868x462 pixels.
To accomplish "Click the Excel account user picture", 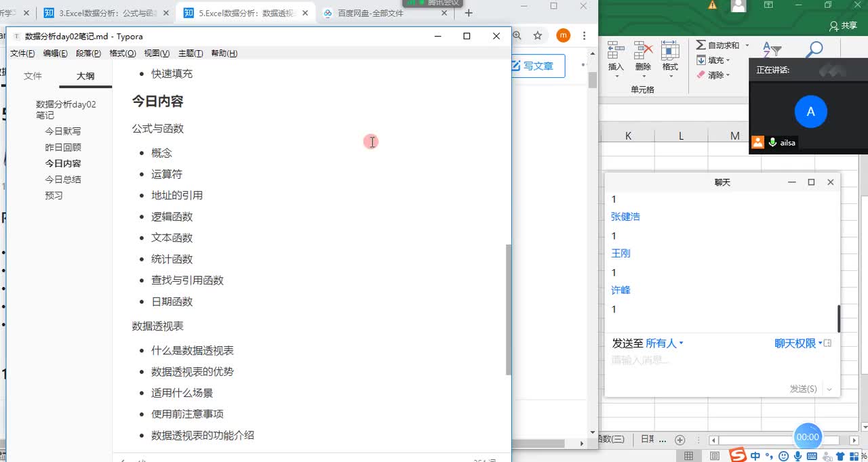I will [739, 5].
